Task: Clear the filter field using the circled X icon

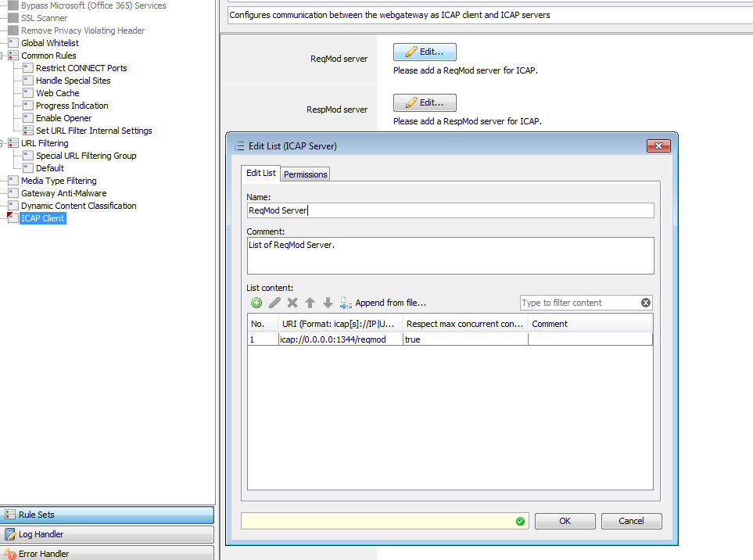Action: [646, 303]
